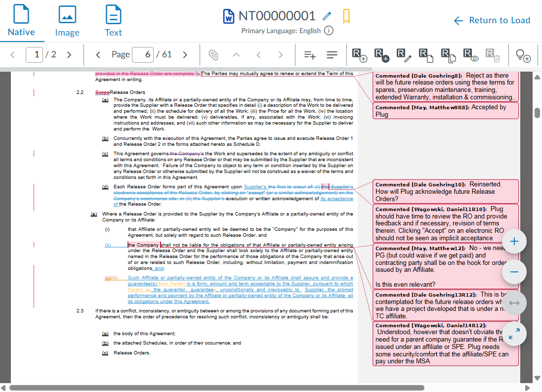
Task: Click Primary Language: English label
Action: [281, 31]
